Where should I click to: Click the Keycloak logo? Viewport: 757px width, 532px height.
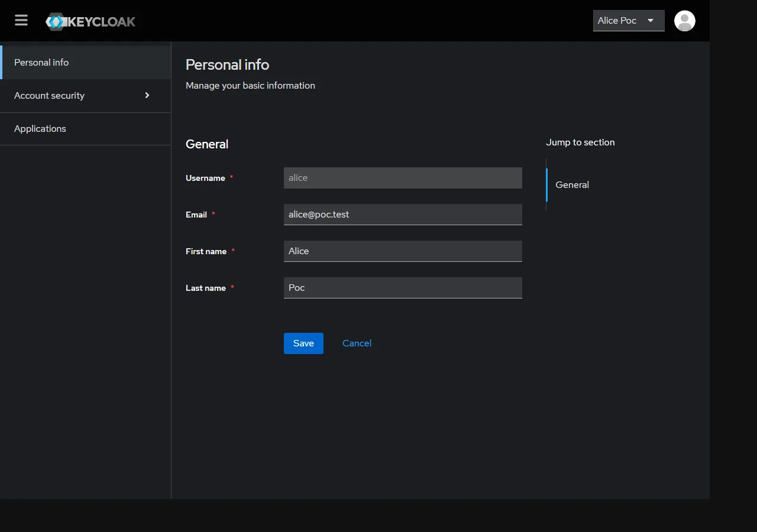pyautogui.click(x=90, y=21)
